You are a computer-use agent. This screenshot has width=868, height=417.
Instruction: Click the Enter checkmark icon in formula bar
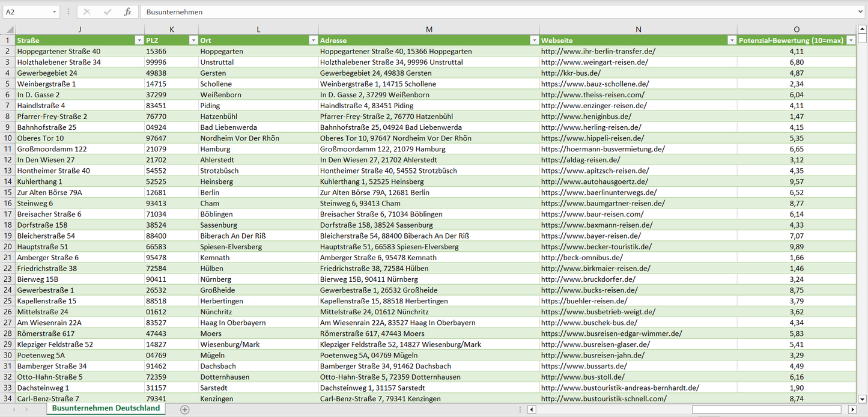108,12
